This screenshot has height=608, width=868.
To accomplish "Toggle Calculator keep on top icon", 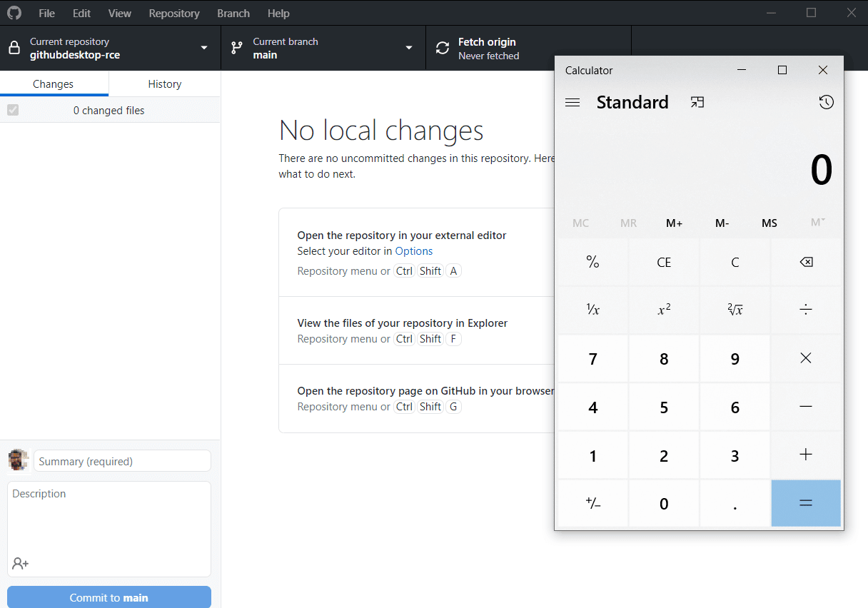I will [697, 102].
